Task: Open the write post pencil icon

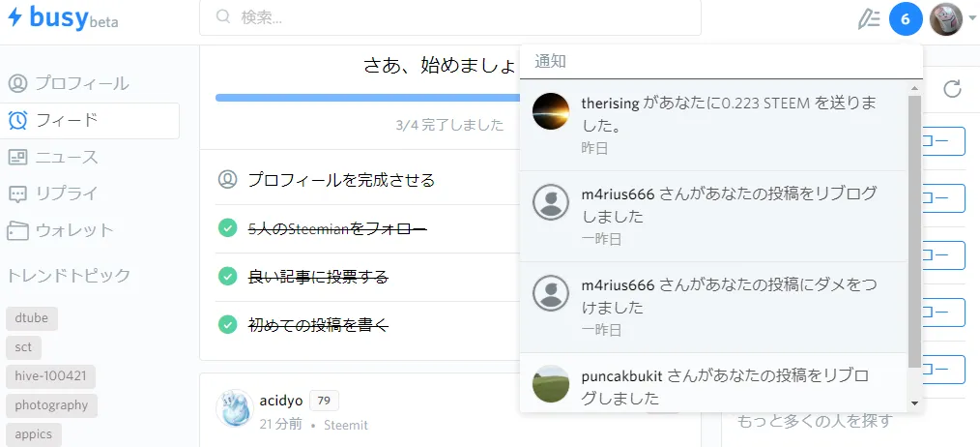Action: 869,18
